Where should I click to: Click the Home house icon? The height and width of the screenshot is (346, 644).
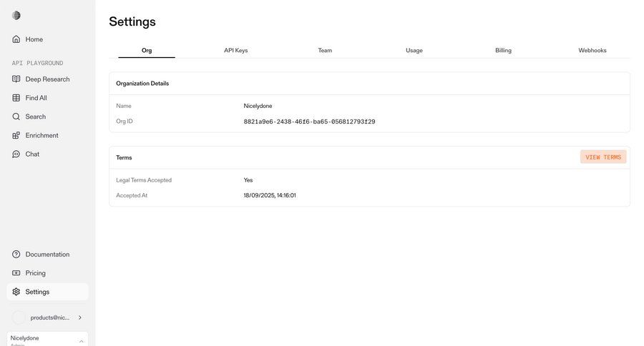[x=16, y=39]
